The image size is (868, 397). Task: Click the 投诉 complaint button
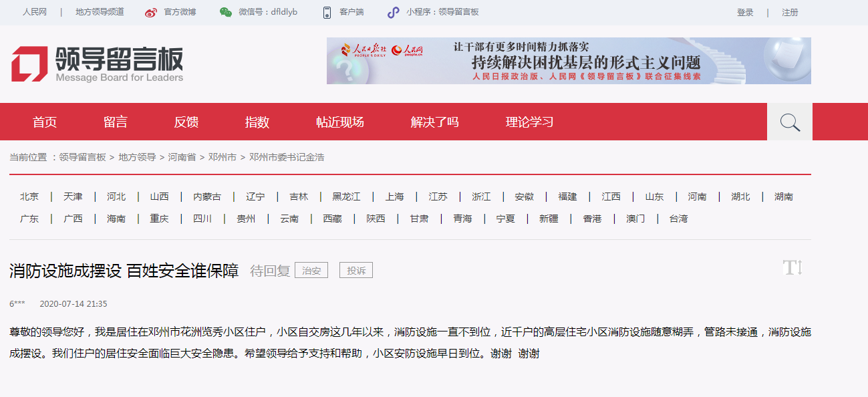click(356, 270)
